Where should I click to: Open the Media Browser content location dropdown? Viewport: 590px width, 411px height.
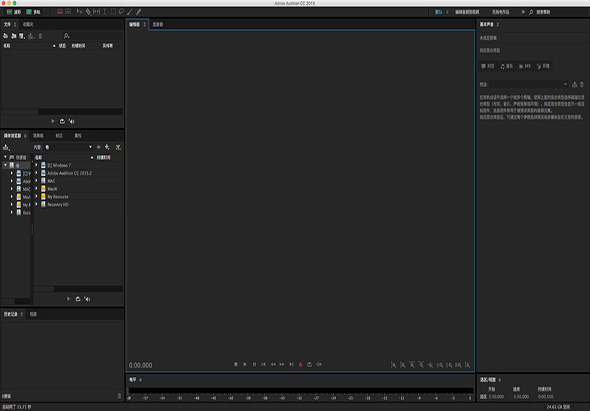click(68, 147)
